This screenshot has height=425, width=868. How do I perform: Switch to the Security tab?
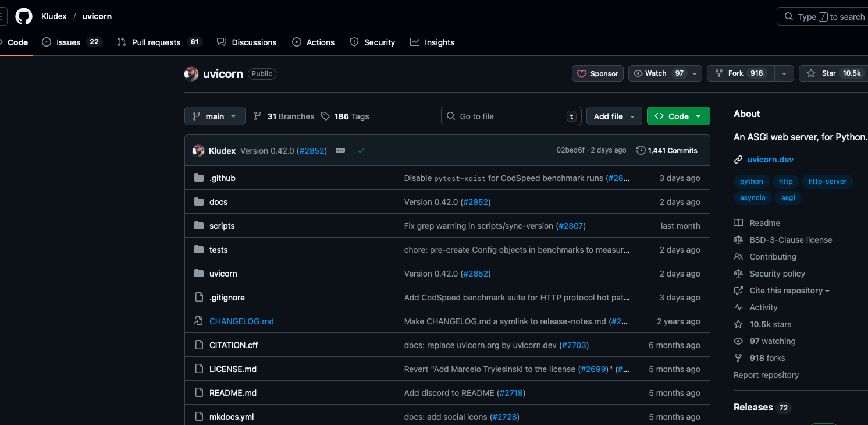[x=372, y=42]
